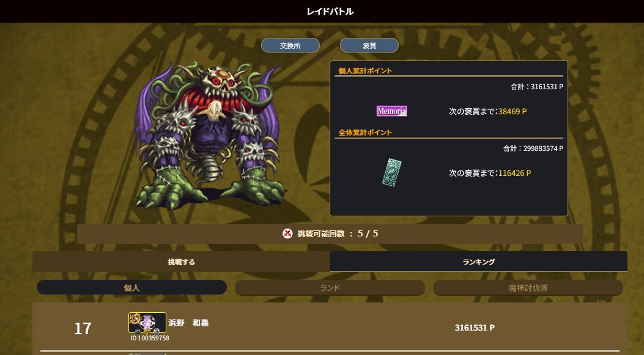Click the 挑戦可能回数 5/5 bar
The image size is (644, 355).
pyautogui.click(x=330, y=234)
